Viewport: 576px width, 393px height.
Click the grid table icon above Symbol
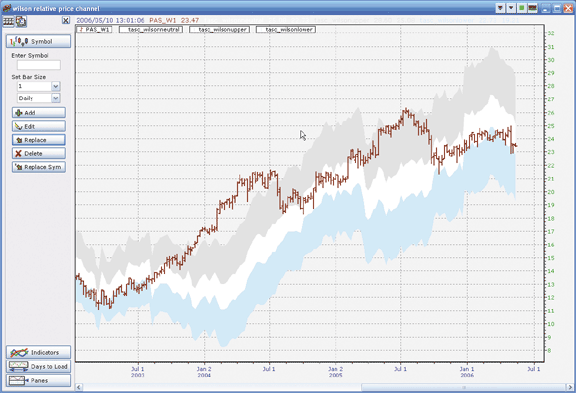pos(8,21)
